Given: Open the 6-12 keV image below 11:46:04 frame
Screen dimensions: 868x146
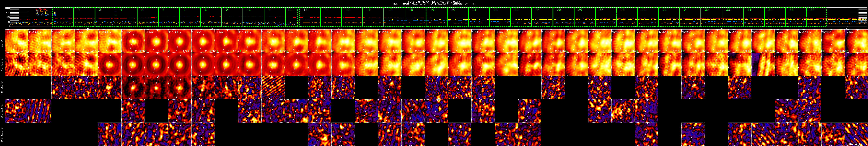Looking at the screenshot, I should [x=296, y=64].
